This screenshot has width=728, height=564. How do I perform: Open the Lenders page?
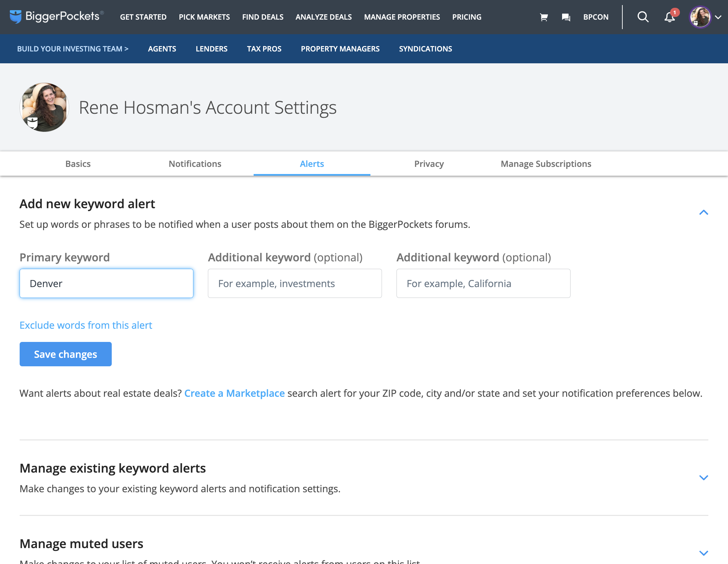coord(211,49)
